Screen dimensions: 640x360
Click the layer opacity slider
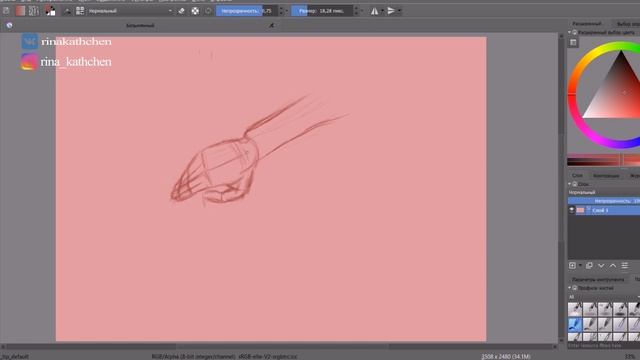[x=604, y=201]
